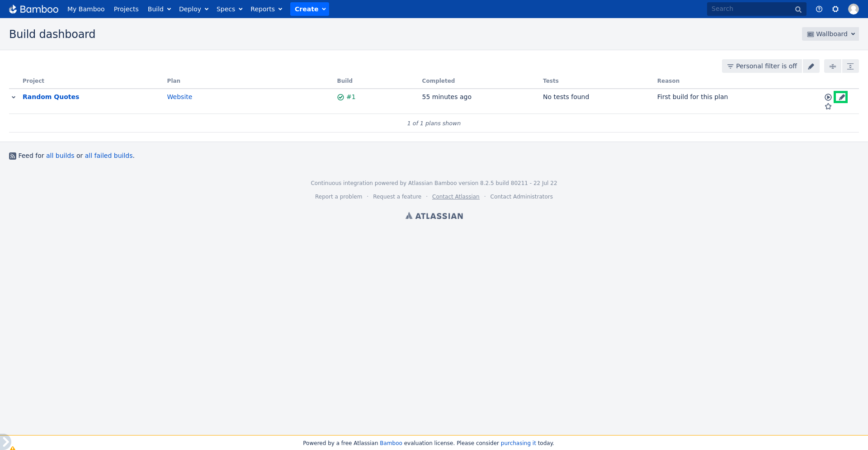The width and height of the screenshot is (868, 450).
Task: Click the Project column header
Action: tap(33, 81)
